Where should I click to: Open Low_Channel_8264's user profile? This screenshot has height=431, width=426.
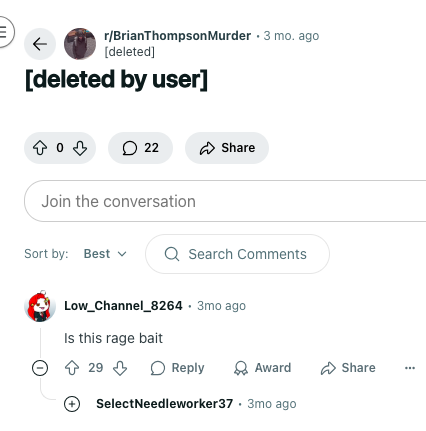coord(123,306)
